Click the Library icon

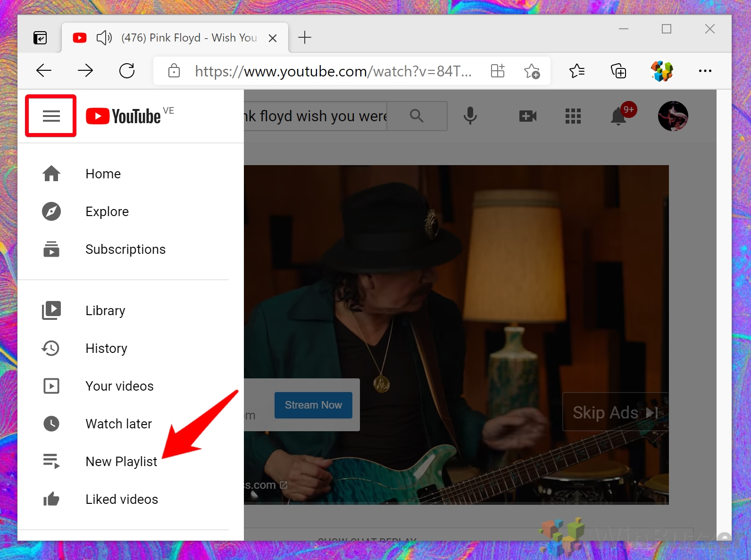(x=51, y=310)
